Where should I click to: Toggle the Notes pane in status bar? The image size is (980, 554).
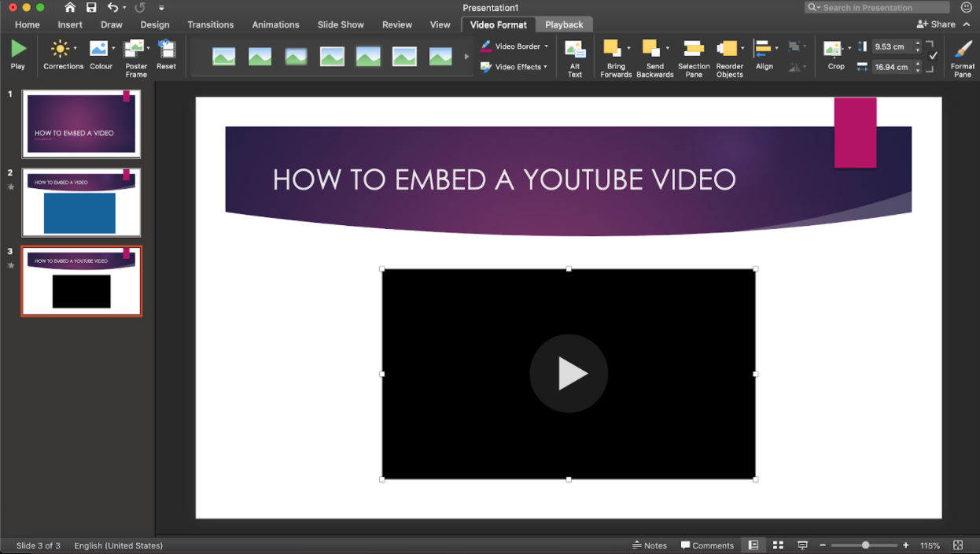pos(649,545)
